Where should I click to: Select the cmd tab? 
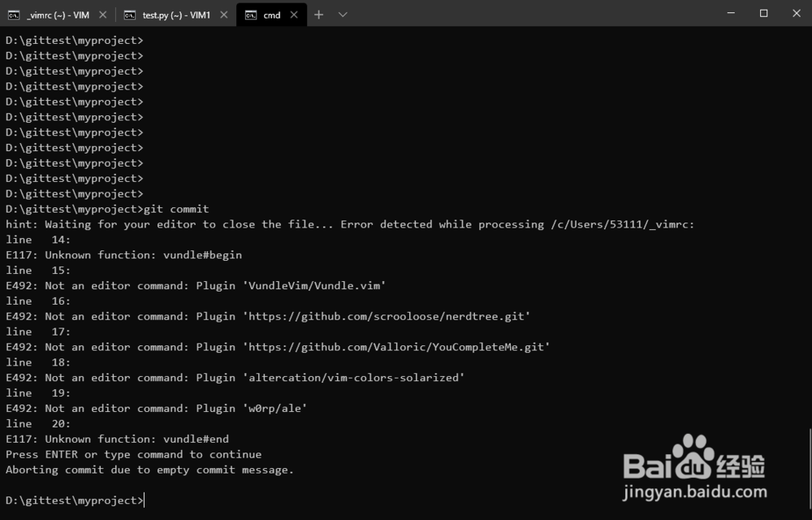271,15
